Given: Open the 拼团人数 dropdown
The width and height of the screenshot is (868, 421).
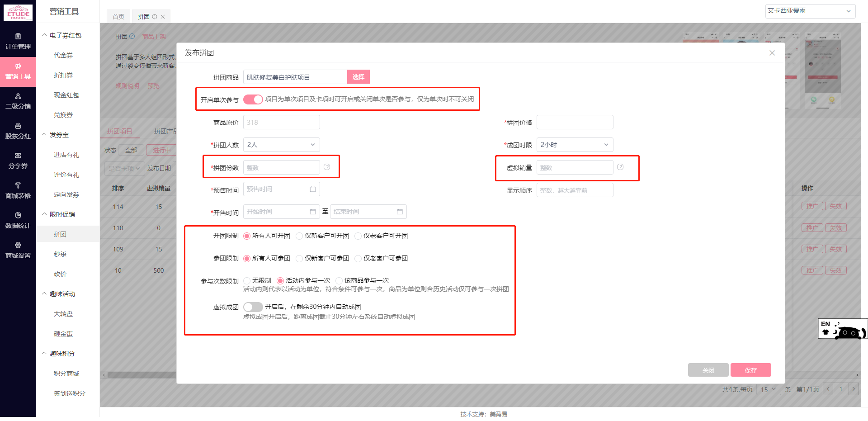Looking at the screenshot, I should (x=281, y=145).
